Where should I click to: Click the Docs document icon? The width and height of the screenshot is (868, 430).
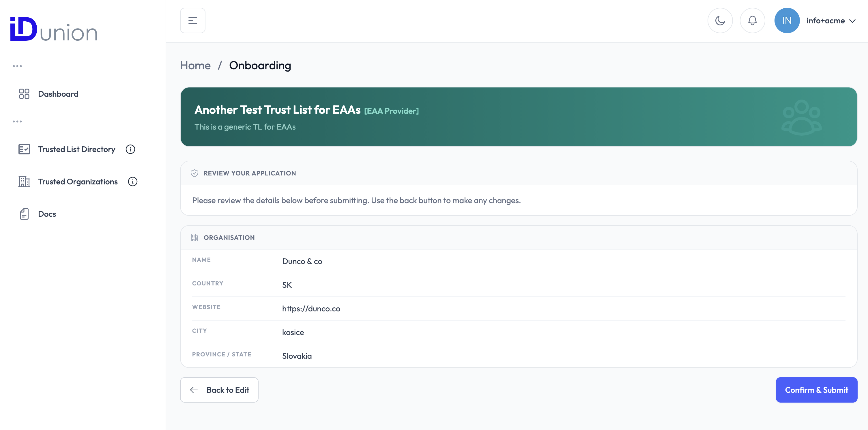point(24,214)
